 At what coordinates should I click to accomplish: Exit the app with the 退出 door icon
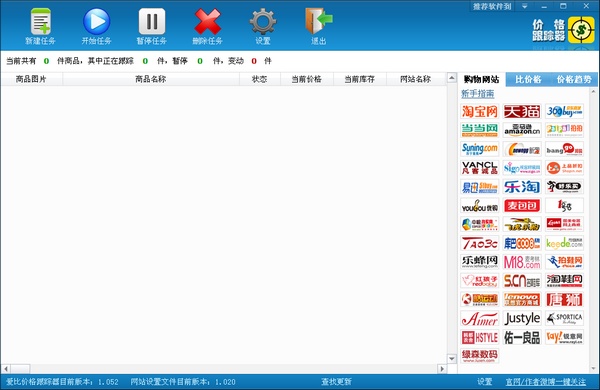pyautogui.click(x=319, y=21)
